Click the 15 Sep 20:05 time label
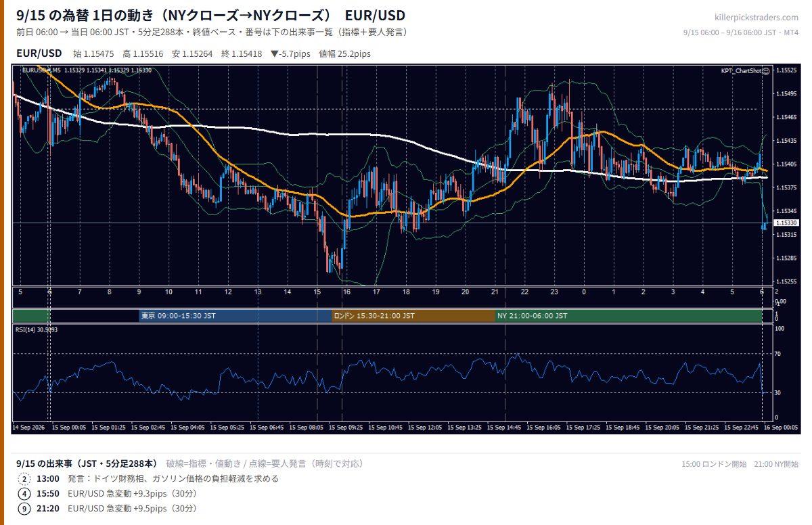The width and height of the screenshot is (812, 525). [662, 428]
